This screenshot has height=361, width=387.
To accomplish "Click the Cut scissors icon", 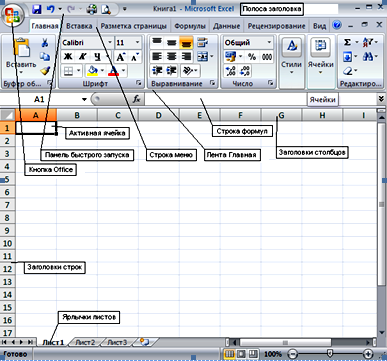I will click(45, 43).
